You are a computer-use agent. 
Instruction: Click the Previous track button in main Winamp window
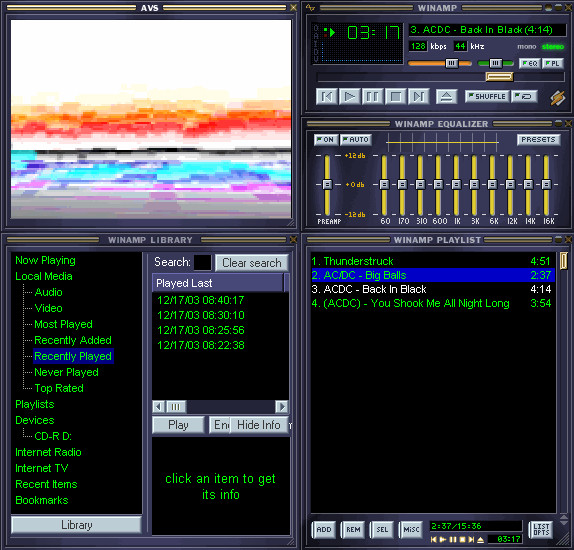(327, 97)
